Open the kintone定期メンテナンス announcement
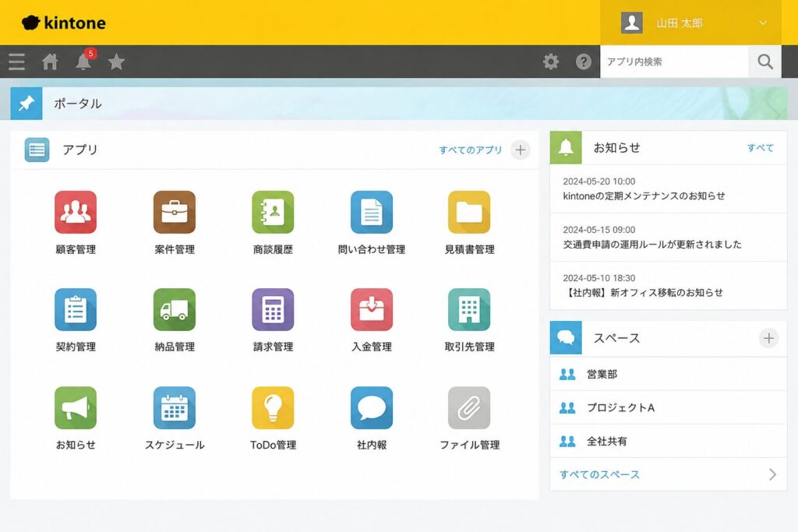Viewport: 798px width, 532px height. [644, 196]
